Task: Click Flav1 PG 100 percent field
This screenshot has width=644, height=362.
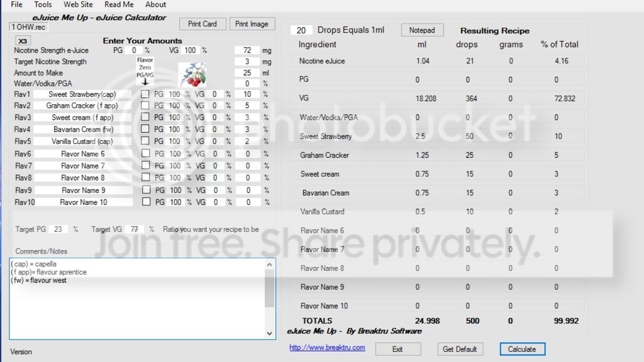Action: pyautogui.click(x=174, y=94)
